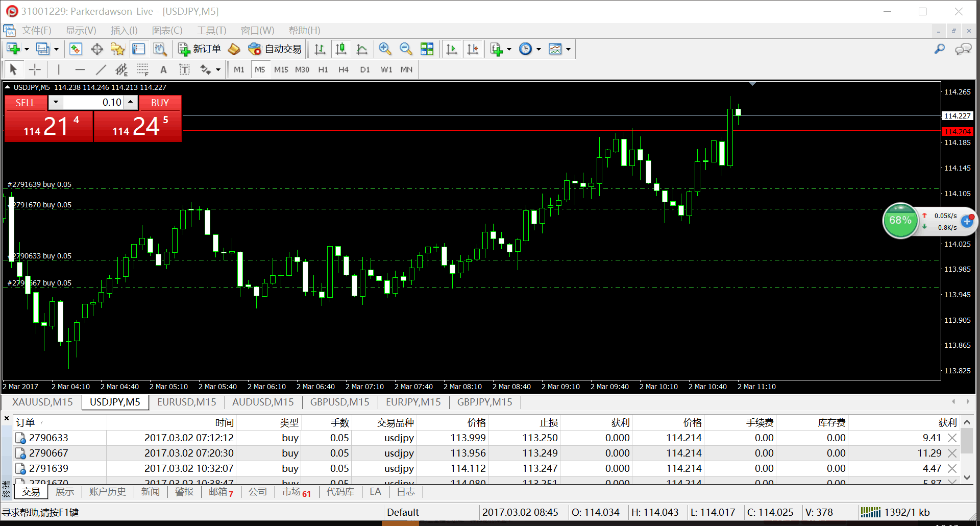The width and height of the screenshot is (980, 526).
Task: Select the Fibonacci retracement tool
Action: pyautogui.click(x=142, y=69)
